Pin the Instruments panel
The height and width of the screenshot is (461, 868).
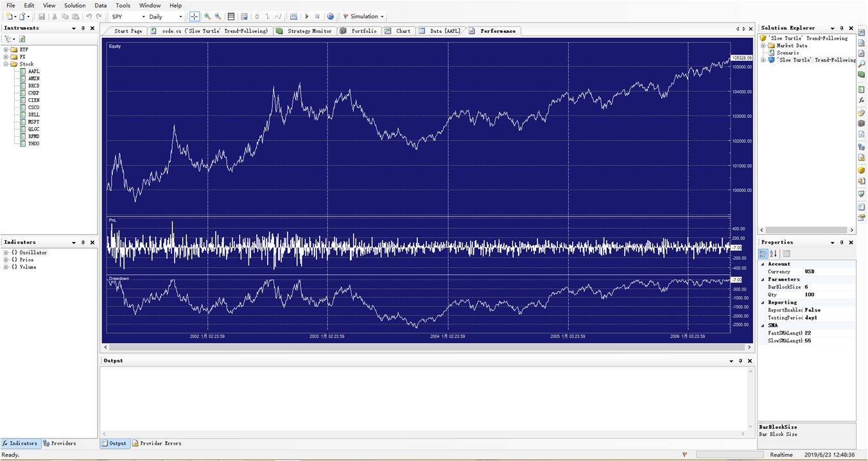[83, 28]
